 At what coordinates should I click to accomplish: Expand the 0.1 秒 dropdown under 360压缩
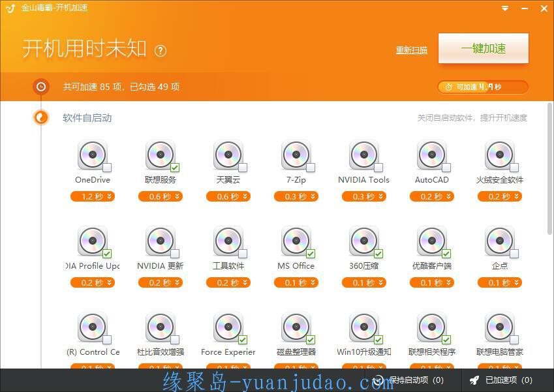pos(364,282)
